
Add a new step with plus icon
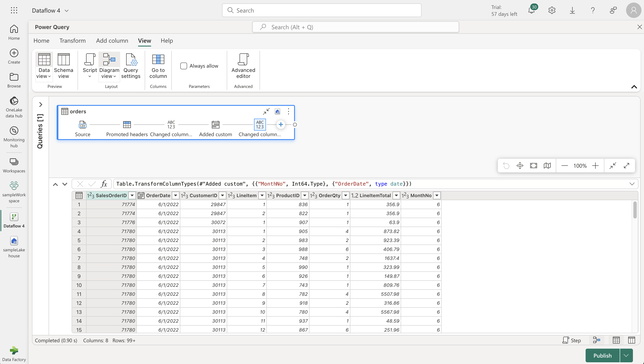(x=281, y=124)
